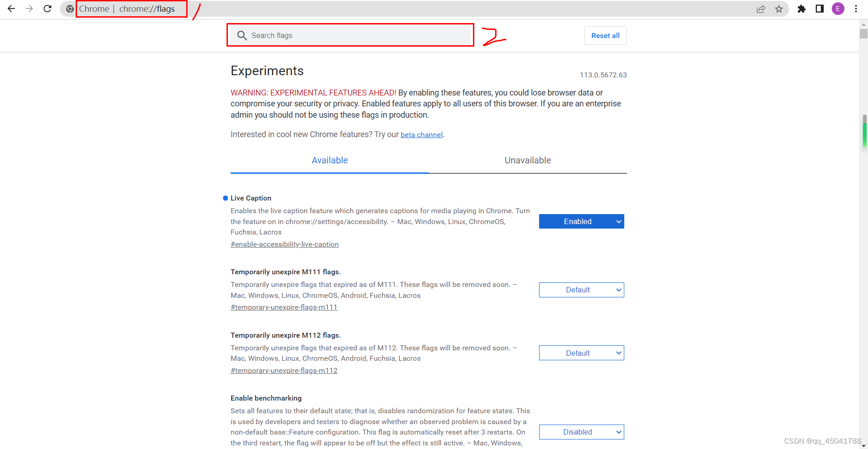
Task: Go back to the previous page
Action: [x=11, y=9]
